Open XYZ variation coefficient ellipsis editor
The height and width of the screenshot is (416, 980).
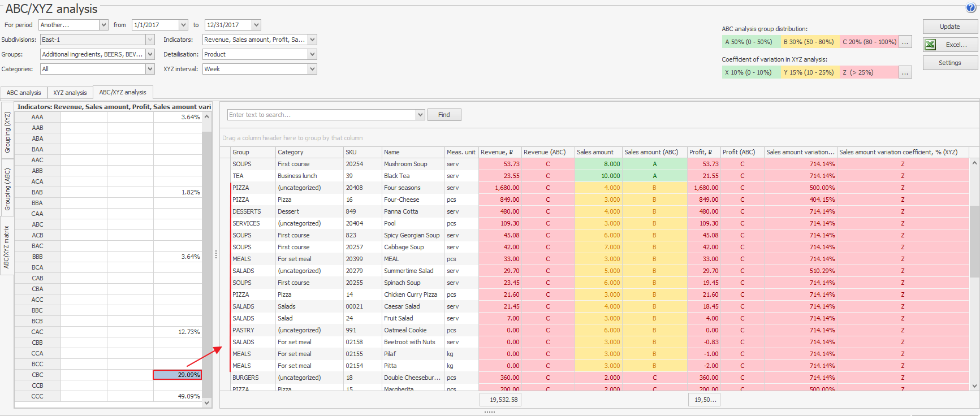(x=905, y=72)
